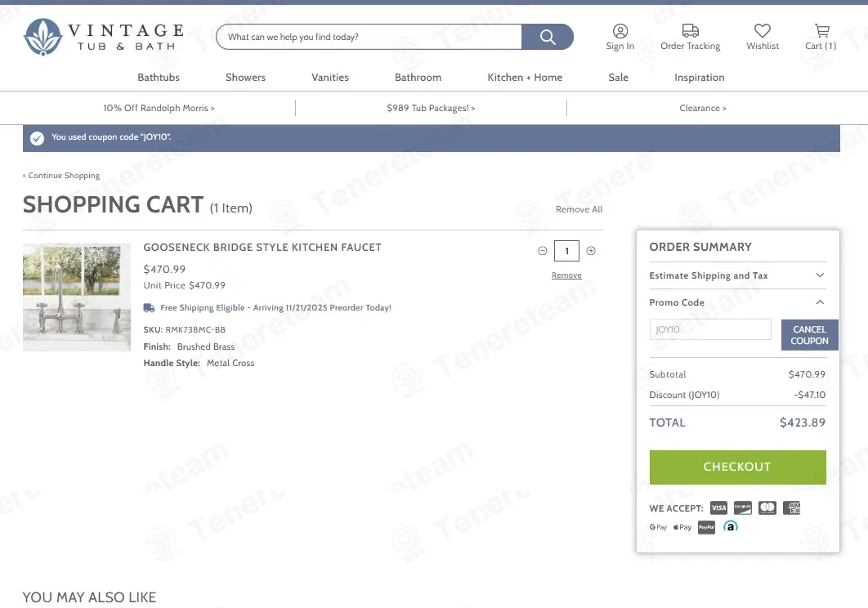Click the green Checkout button

click(x=737, y=467)
